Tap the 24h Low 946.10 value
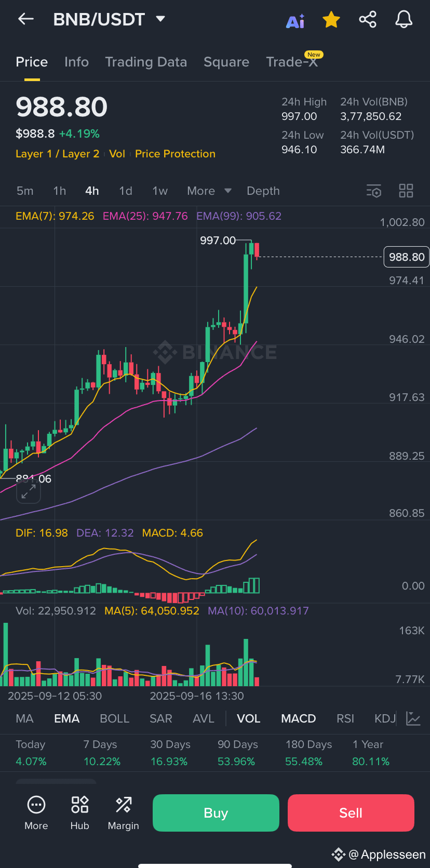The image size is (430, 868). tap(299, 150)
